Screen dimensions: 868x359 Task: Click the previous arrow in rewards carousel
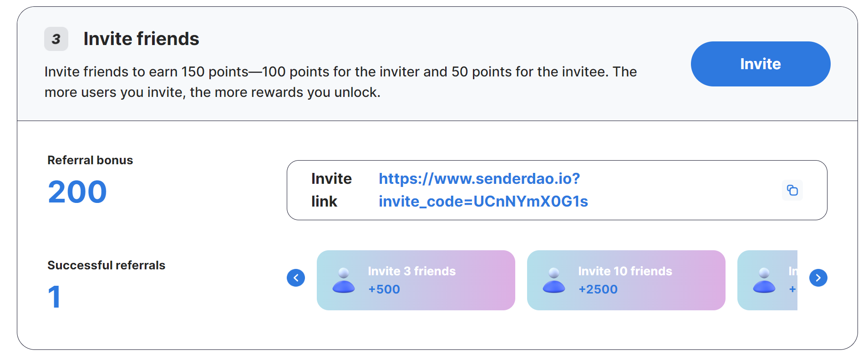[296, 278]
